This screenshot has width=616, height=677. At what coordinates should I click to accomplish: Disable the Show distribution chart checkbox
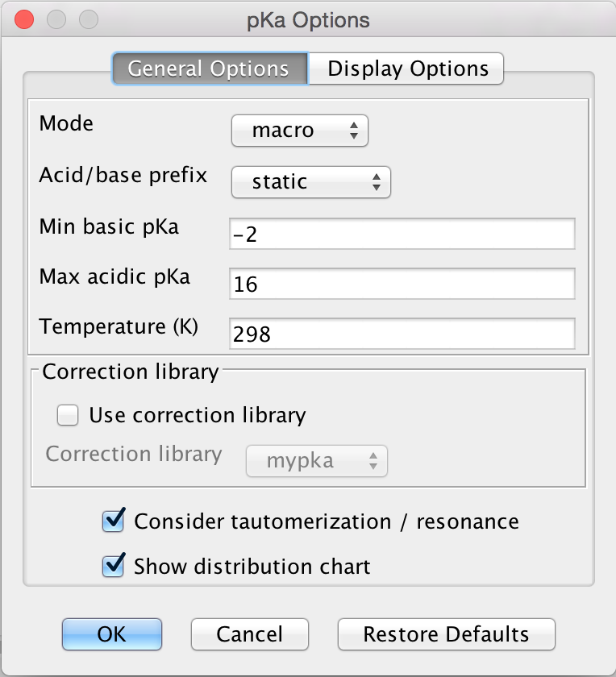pyautogui.click(x=114, y=566)
